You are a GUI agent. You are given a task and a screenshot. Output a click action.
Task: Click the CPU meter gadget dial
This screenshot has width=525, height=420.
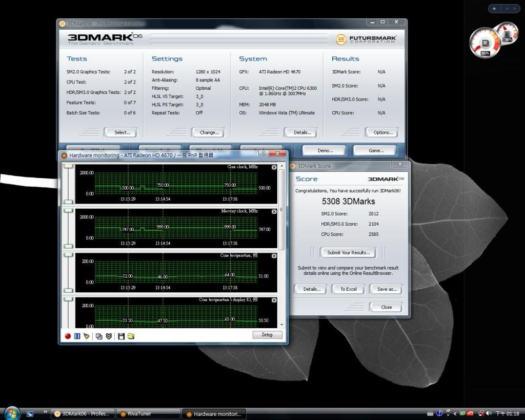coord(484,43)
